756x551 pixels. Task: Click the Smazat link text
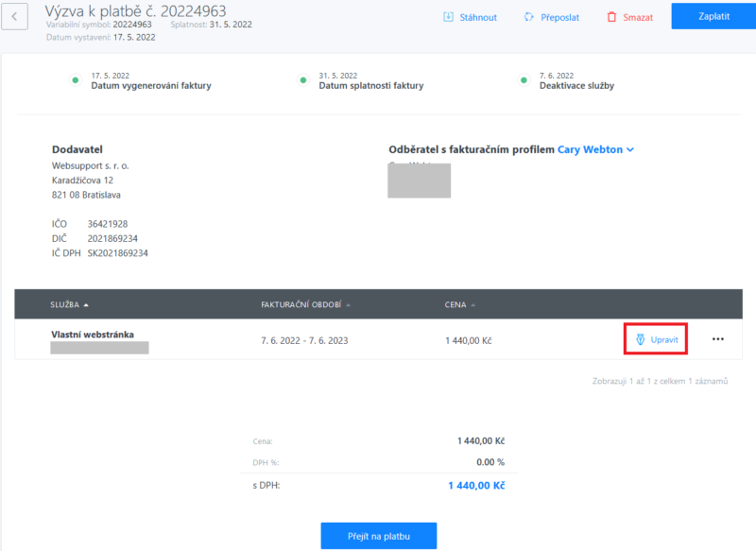[x=638, y=17]
